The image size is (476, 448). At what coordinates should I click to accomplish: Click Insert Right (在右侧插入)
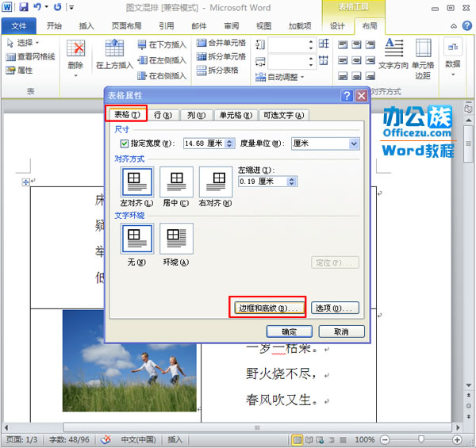coord(162,75)
